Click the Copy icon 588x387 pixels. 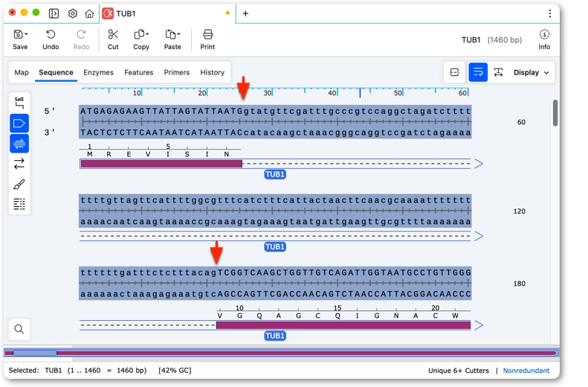(x=139, y=34)
